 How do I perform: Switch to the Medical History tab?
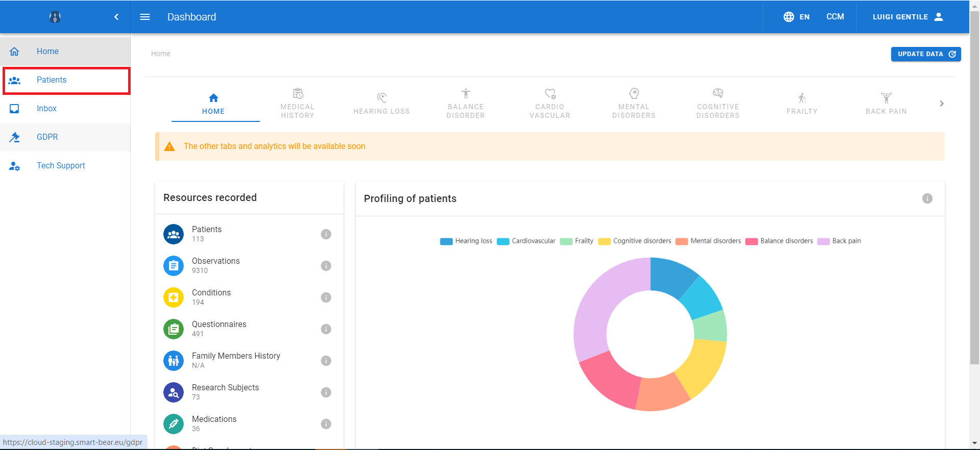(298, 104)
